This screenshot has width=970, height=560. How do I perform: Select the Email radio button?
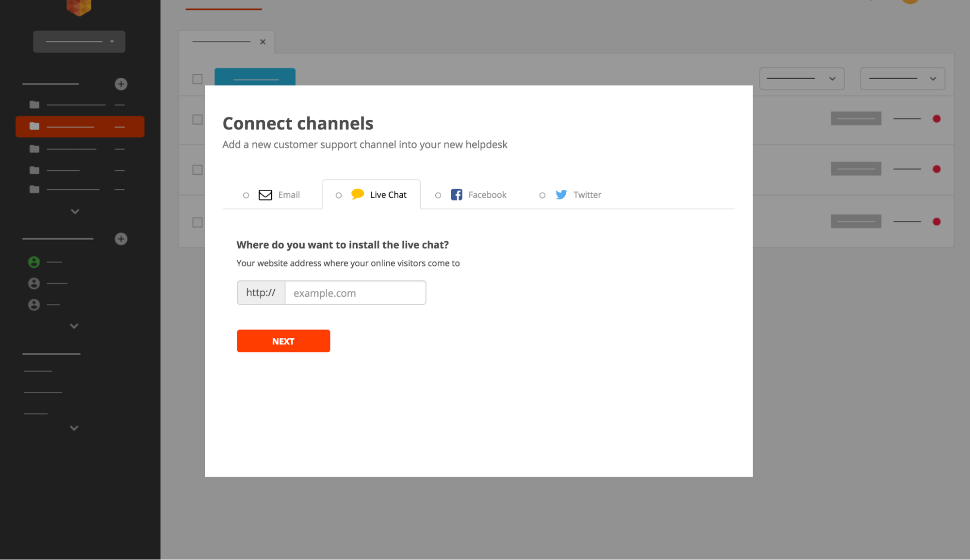246,195
